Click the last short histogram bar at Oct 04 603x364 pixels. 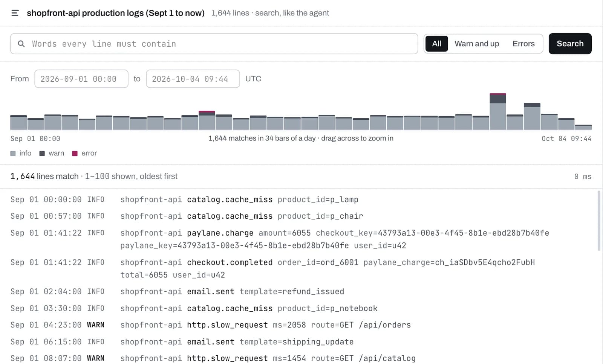coord(583,127)
